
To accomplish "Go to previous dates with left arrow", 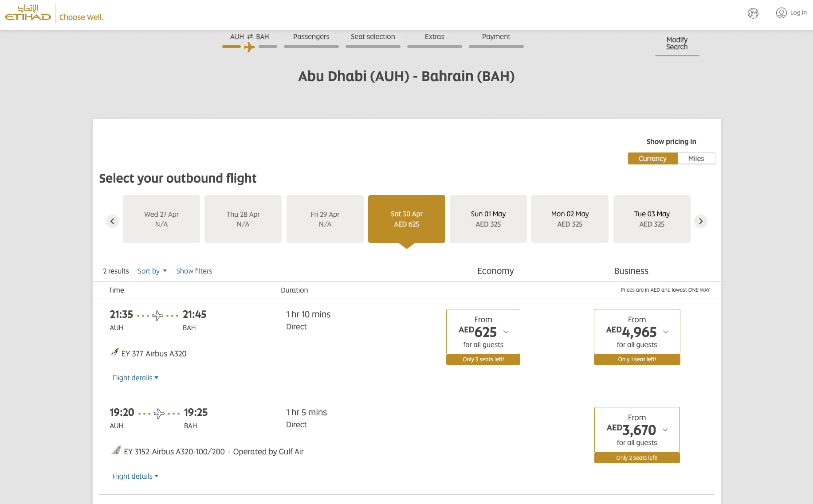I will [x=113, y=221].
